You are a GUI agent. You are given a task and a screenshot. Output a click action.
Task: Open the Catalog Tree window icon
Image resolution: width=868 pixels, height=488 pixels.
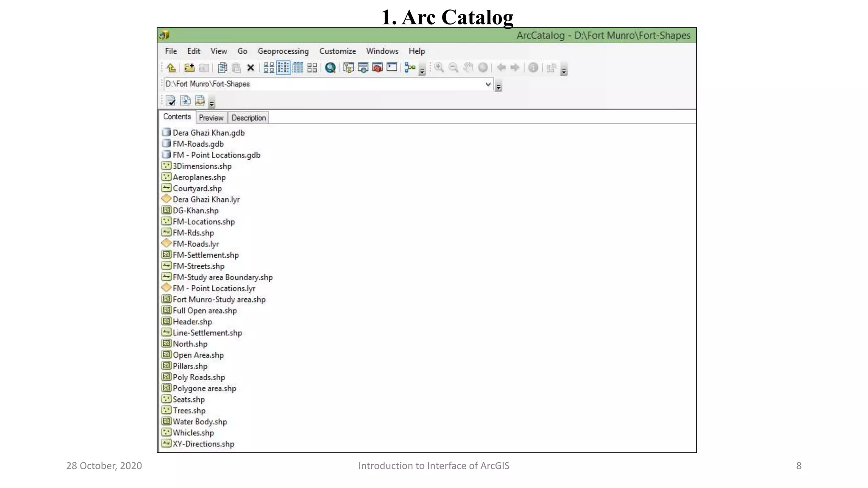coord(348,67)
